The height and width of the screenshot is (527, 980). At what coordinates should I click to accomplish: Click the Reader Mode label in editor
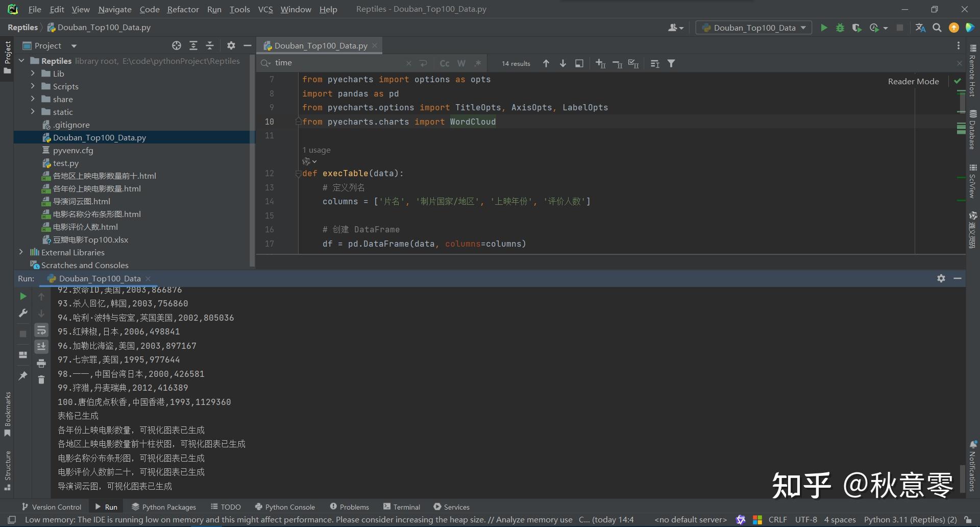click(x=913, y=81)
